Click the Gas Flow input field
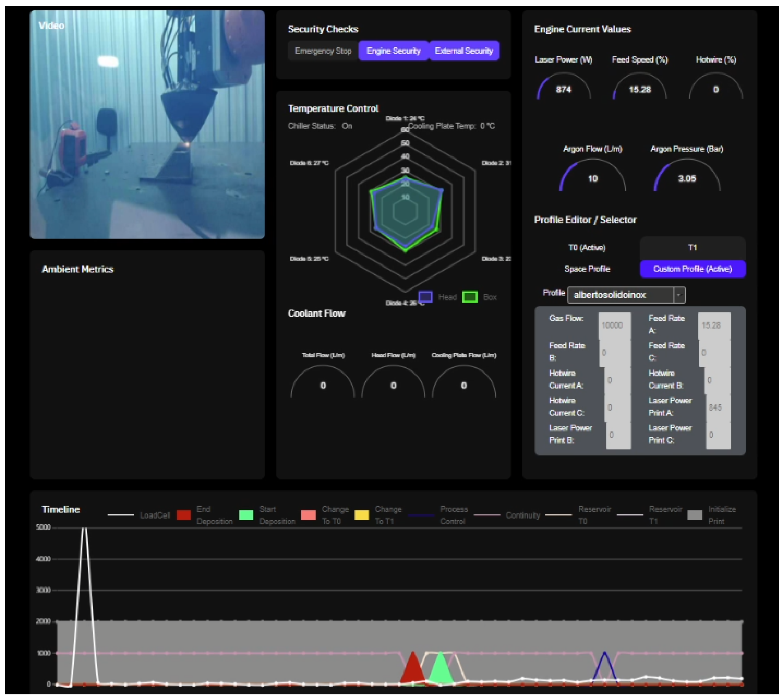Screen dimensions: 784x700 click(614, 325)
